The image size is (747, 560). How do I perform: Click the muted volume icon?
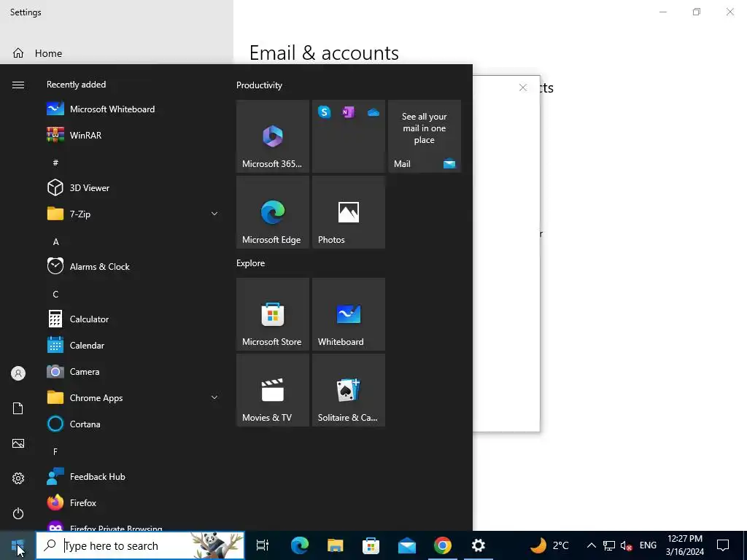click(x=627, y=545)
